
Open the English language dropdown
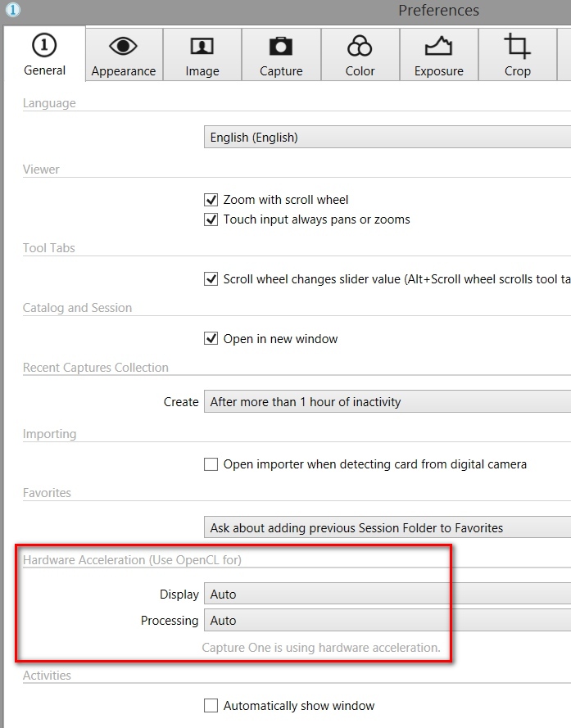(387, 138)
